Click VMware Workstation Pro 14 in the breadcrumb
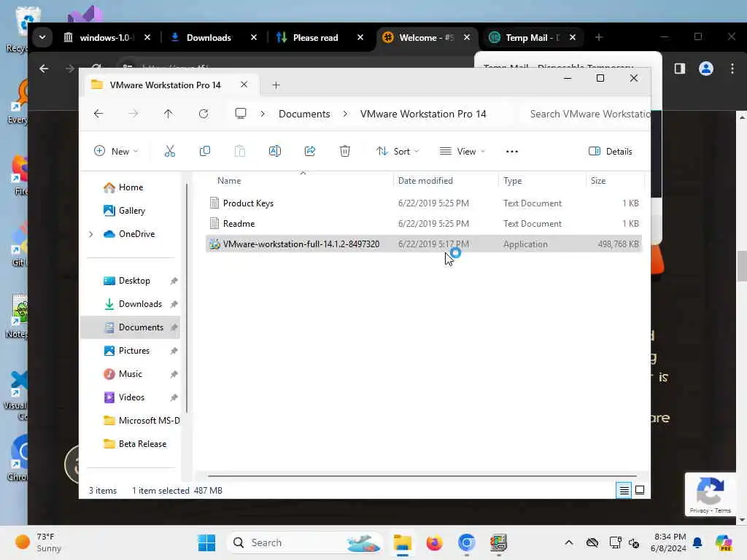 (x=423, y=114)
